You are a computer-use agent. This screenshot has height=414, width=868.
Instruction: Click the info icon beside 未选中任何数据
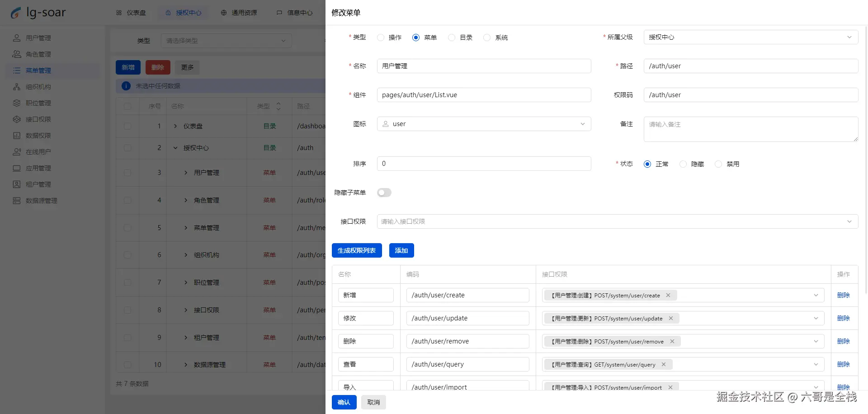pyautogui.click(x=126, y=86)
